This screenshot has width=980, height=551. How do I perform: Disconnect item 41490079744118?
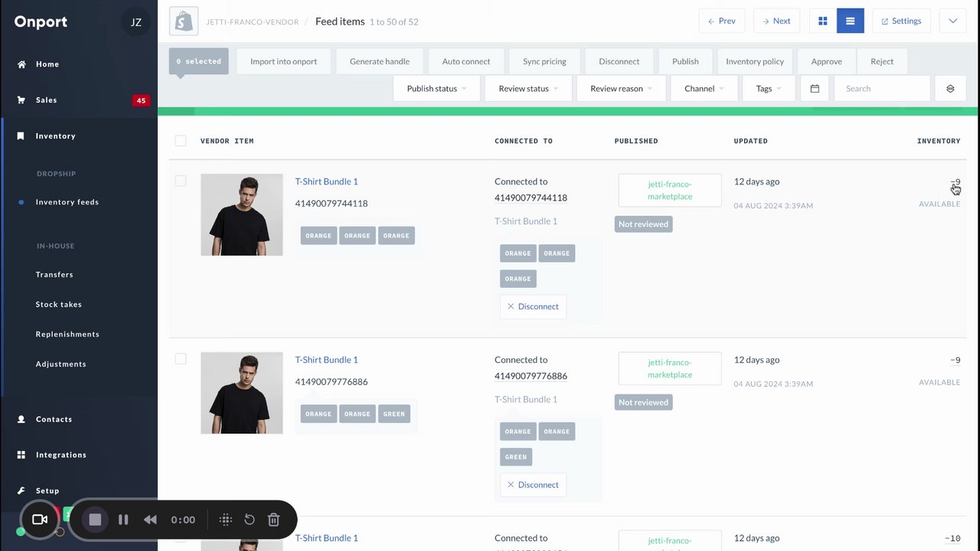(533, 306)
